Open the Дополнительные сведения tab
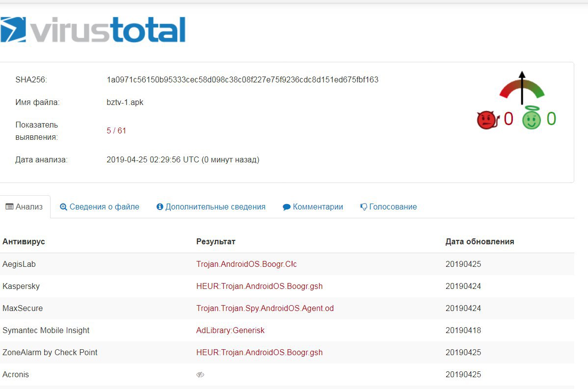588x389 pixels. [x=211, y=207]
